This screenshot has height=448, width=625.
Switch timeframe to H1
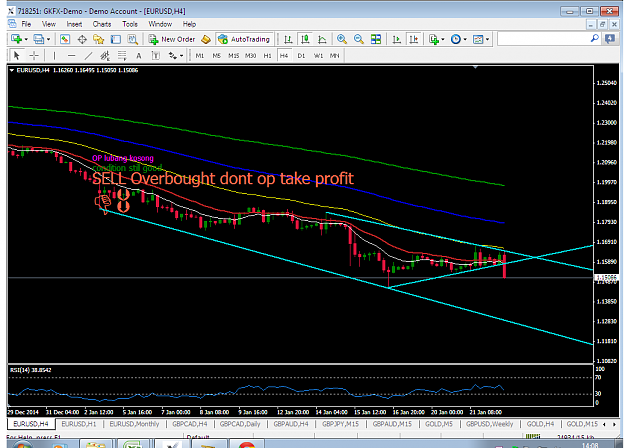(267, 56)
